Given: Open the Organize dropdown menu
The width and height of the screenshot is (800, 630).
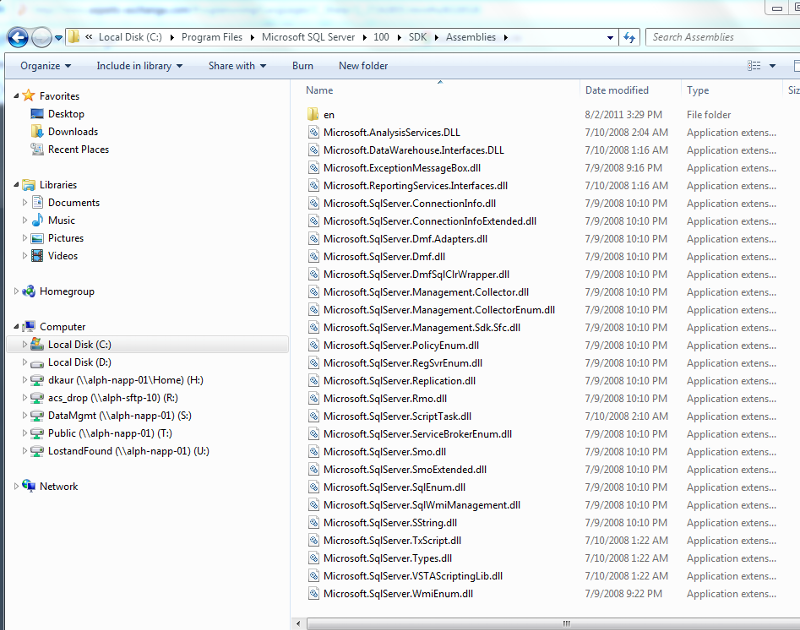Looking at the screenshot, I should (x=44, y=65).
